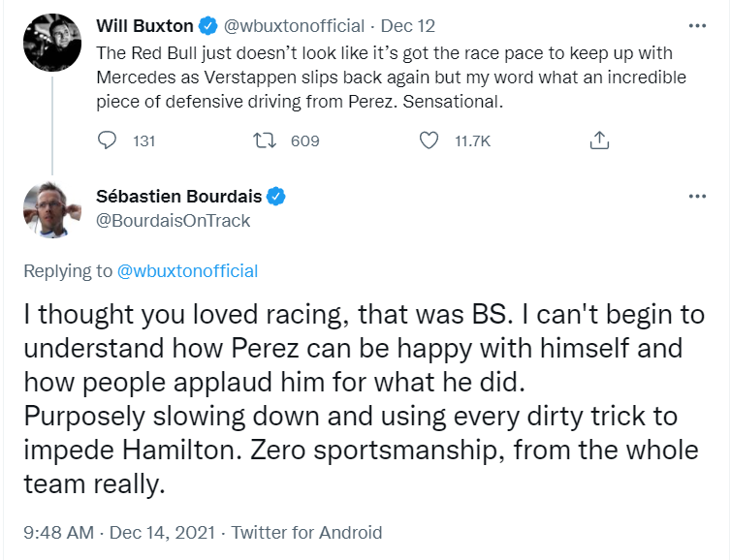Click the @wbuxtonofficial handle in tweet header
The height and width of the screenshot is (560, 731).
click(x=296, y=24)
